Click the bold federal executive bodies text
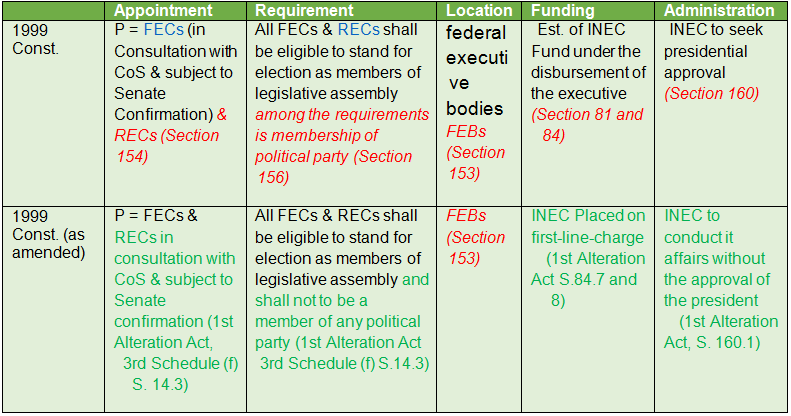 click(475, 71)
